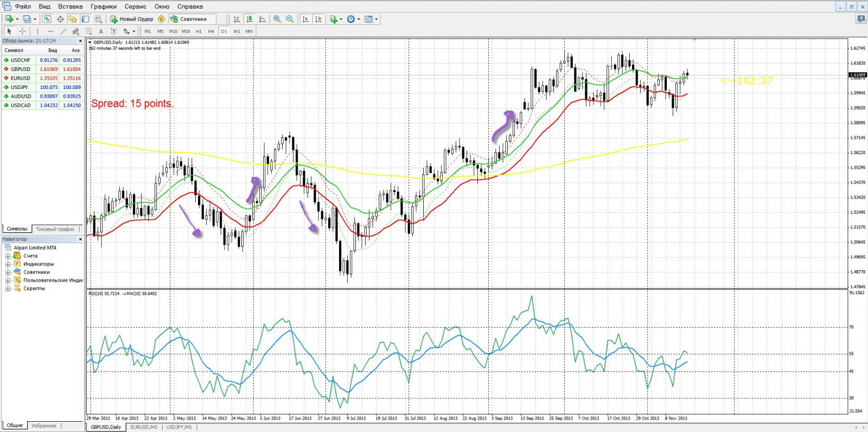
Task: Switch chart to line chart icon
Action: 263,19
